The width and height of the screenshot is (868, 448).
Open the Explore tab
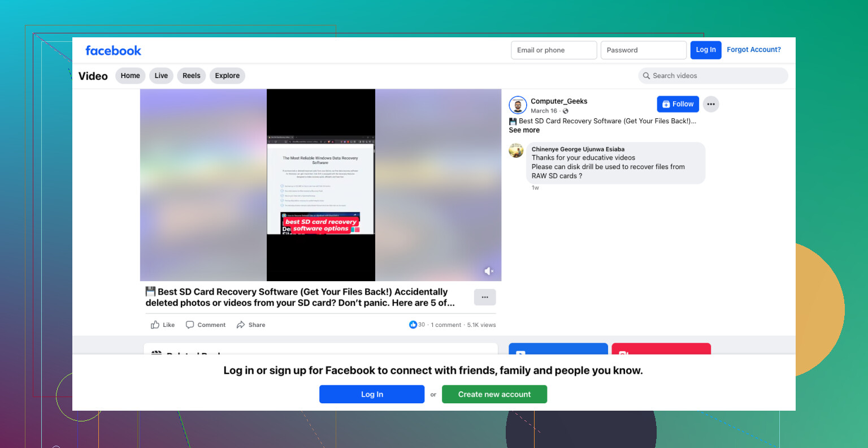pos(227,76)
